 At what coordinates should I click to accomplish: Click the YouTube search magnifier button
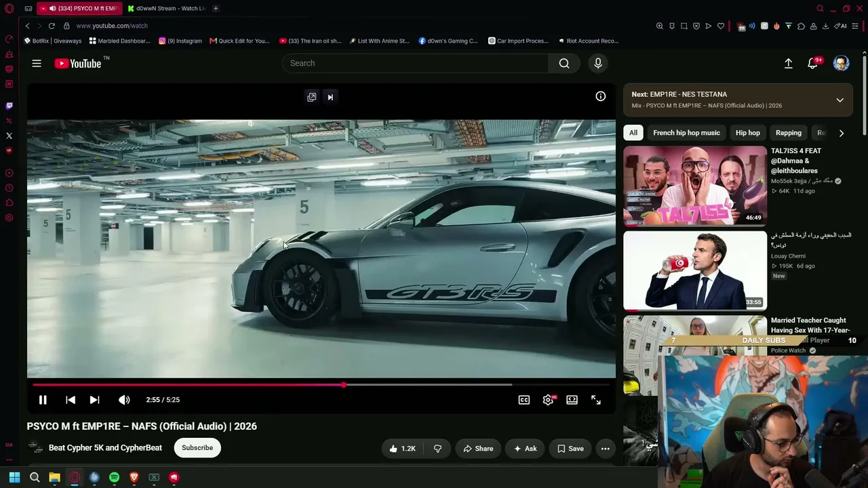(x=564, y=63)
